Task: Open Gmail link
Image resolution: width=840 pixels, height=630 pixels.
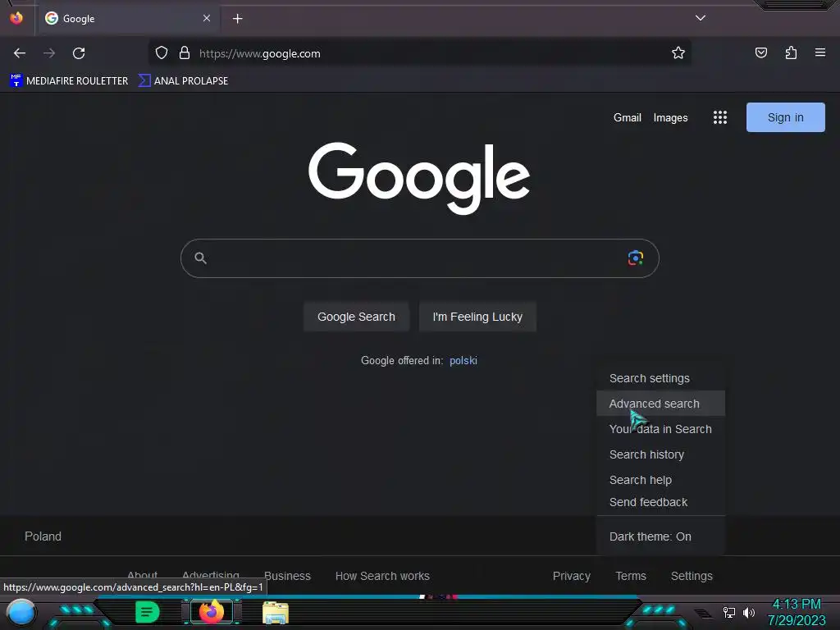Action: 628,117
